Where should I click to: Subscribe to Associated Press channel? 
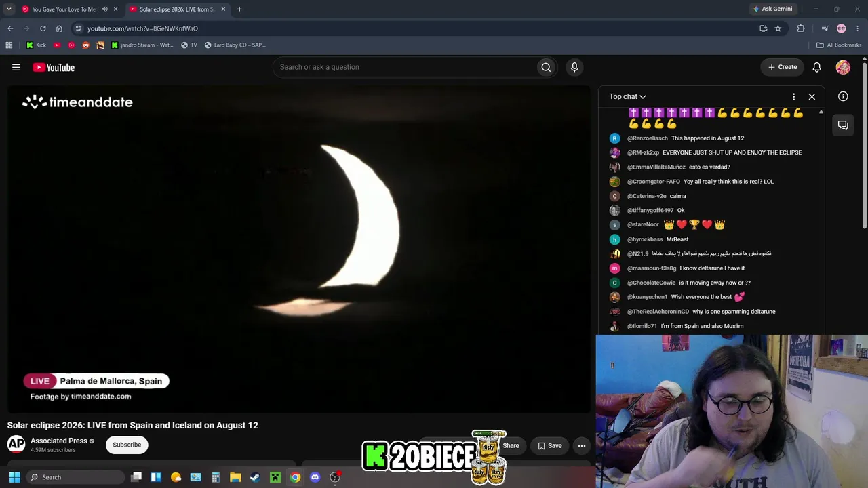127,445
